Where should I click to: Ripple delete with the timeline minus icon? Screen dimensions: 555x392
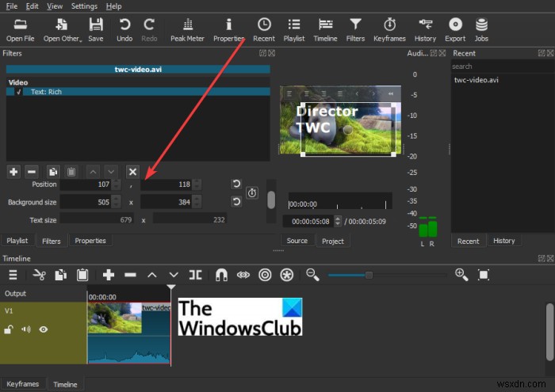point(130,275)
